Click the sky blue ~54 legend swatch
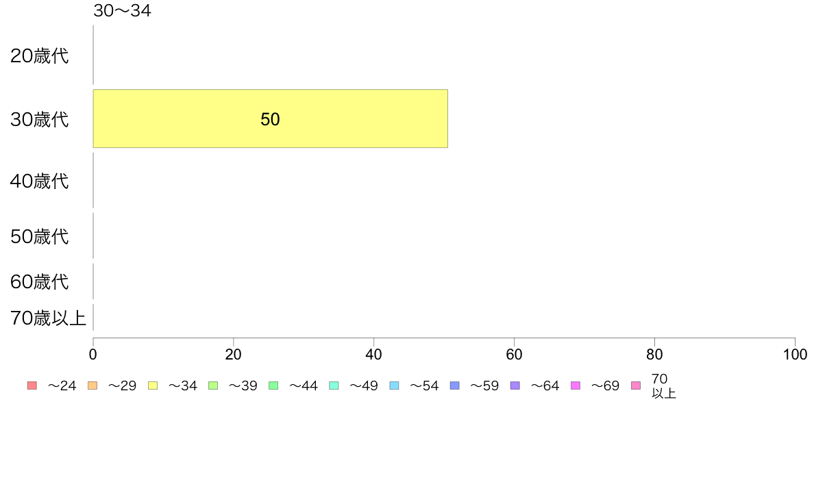The width and height of the screenshot is (814, 504). [x=394, y=386]
